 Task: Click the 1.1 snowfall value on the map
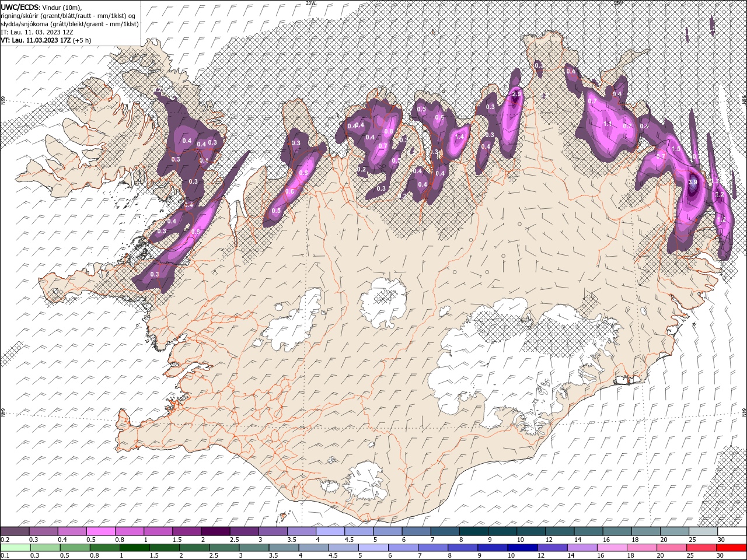point(607,124)
